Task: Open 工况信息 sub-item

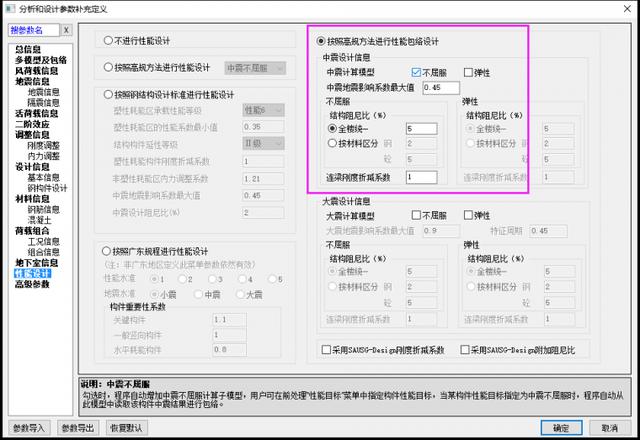Action: (x=43, y=241)
